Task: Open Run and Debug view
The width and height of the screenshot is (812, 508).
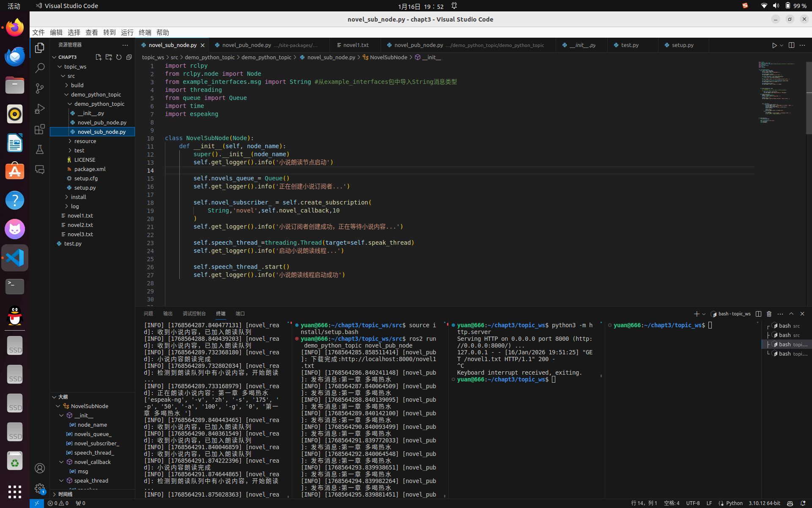Action: click(x=40, y=109)
